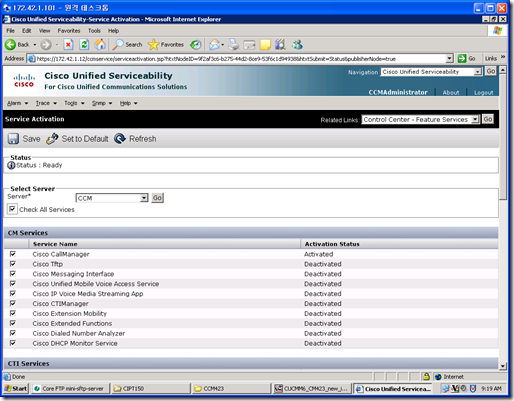Open the Home page icon
Viewport: 514px width, 401px height.
coord(100,44)
